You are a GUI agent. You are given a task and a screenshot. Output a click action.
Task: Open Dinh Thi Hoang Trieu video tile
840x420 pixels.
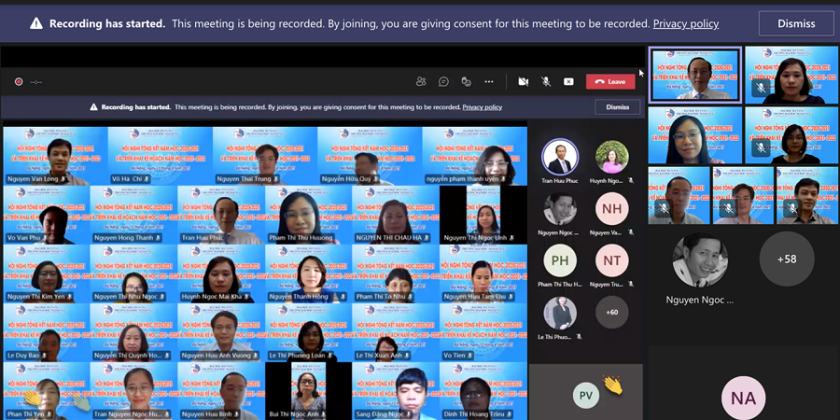point(483,391)
